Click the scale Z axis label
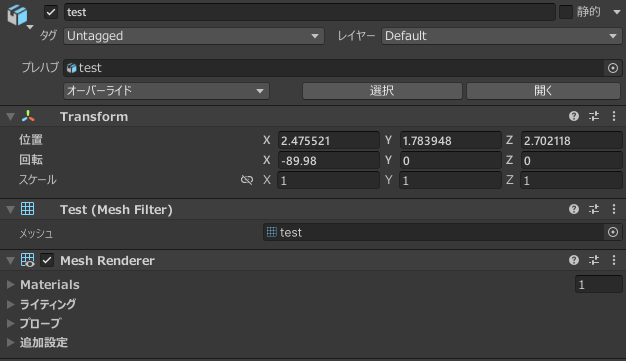The height and width of the screenshot is (361, 626). click(509, 180)
